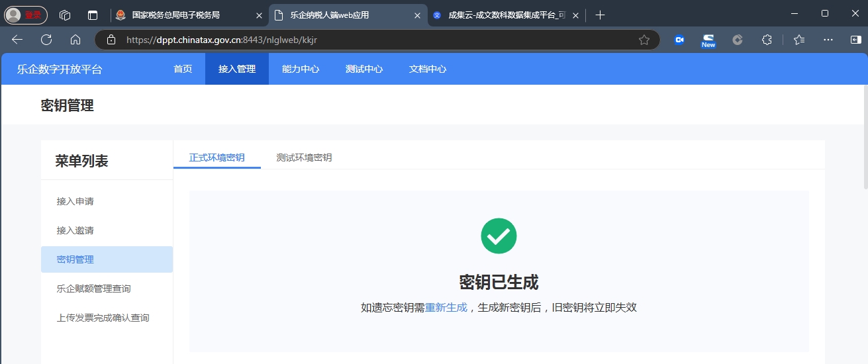
Task: Open 能力中心 in the top navigation
Action: (300, 69)
